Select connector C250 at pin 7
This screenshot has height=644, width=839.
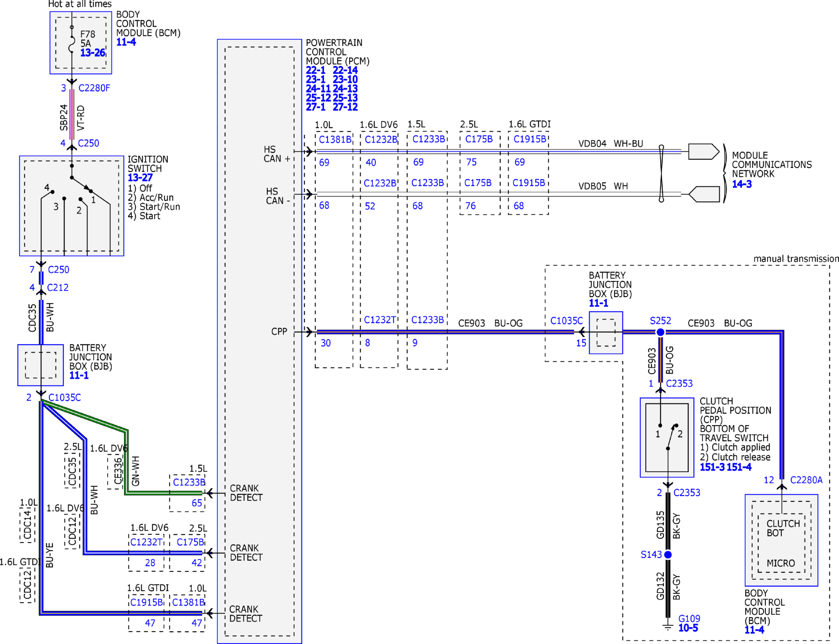pos(59,269)
